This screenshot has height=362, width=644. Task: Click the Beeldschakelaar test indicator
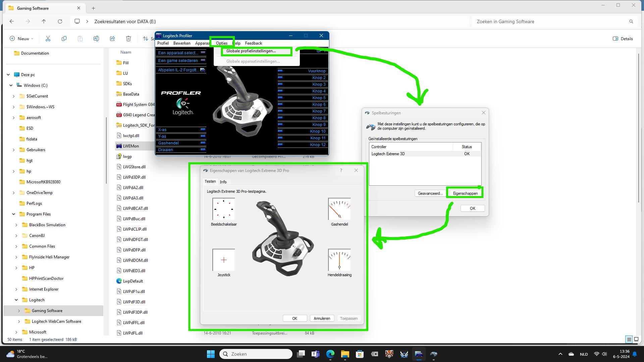pos(223,209)
